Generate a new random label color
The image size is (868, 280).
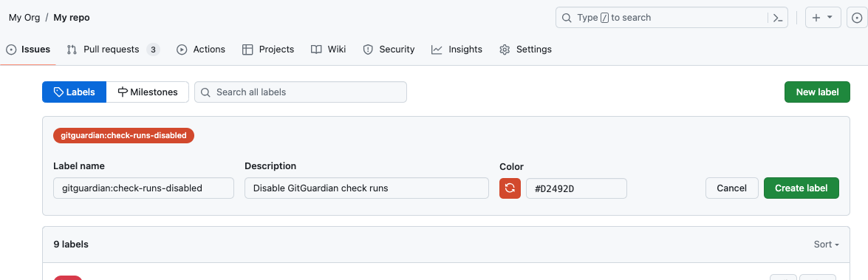point(510,188)
